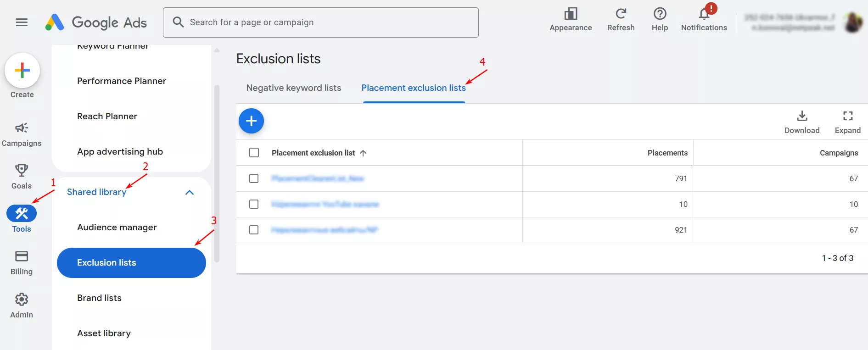The height and width of the screenshot is (350, 868).
Task: Toggle the select-all checkbox in the table header
Action: pos(254,152)
